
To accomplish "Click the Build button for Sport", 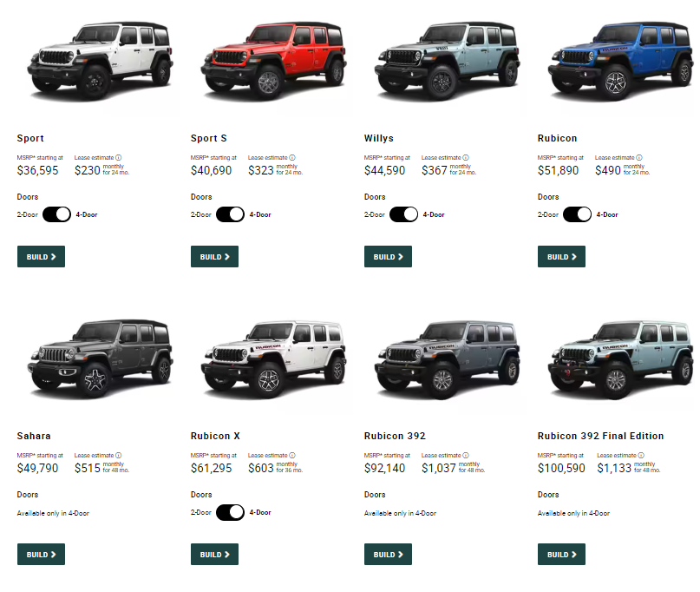I will 41,256.
